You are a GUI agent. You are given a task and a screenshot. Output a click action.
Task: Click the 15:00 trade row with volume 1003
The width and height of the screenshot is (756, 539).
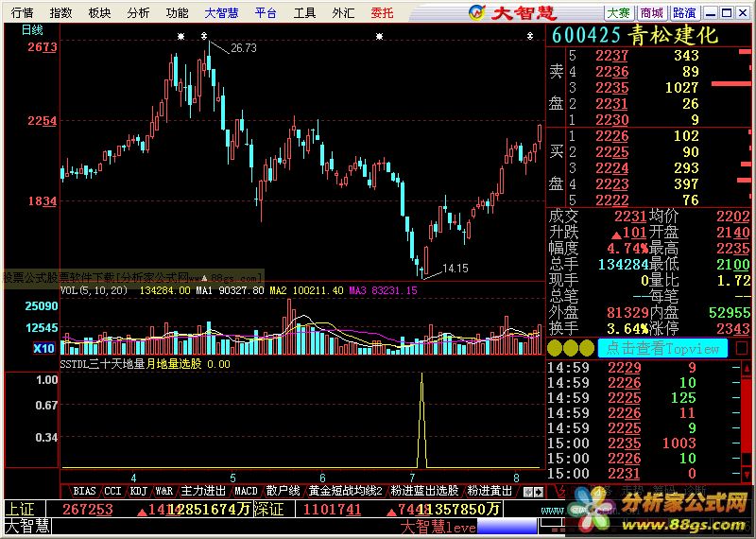coord(644,443)
